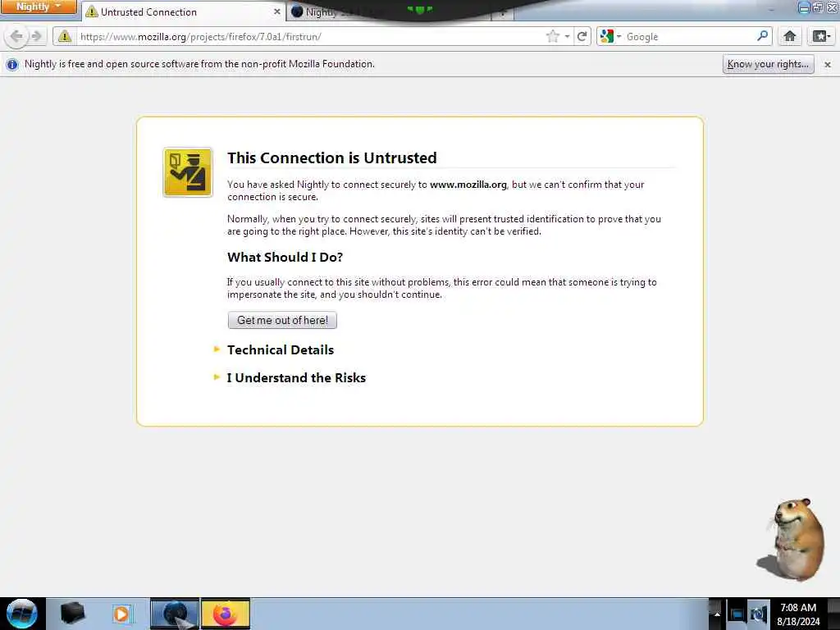840x630 pixels.
Task: Bookmark this page with the star icon
Action: 552,36
